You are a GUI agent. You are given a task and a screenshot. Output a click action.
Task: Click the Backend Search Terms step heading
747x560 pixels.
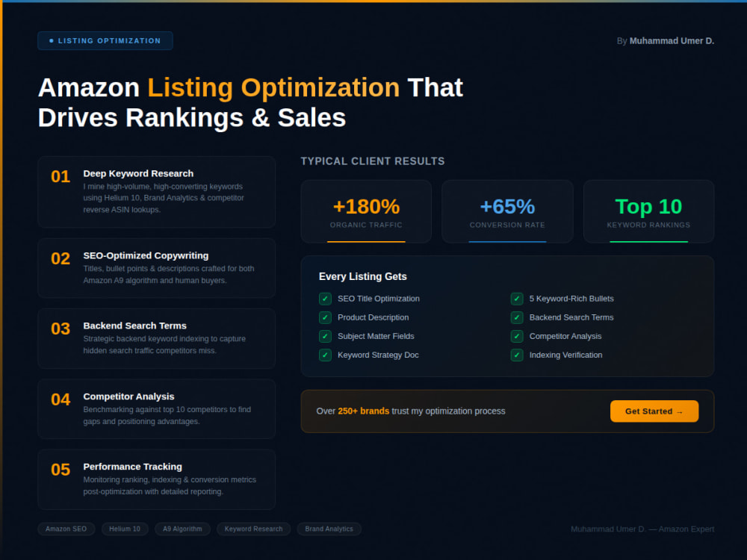click(x=134, y=326)
